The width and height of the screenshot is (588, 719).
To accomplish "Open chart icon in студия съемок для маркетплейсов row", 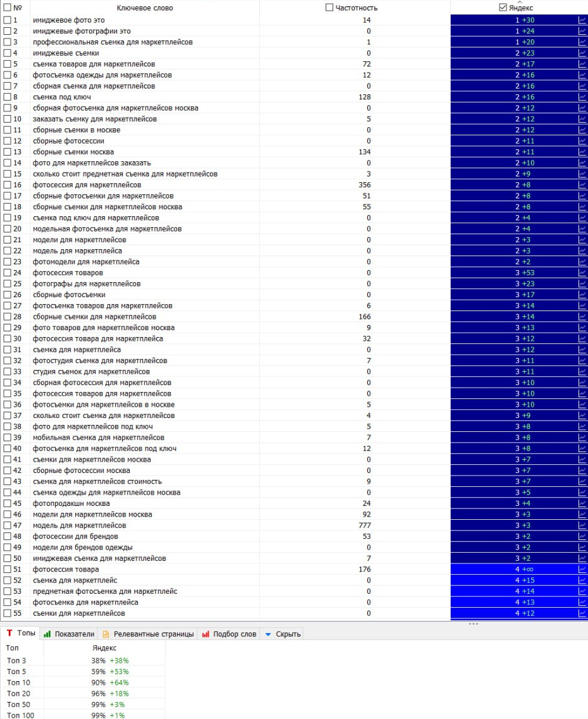I will [x=582, y=372].
